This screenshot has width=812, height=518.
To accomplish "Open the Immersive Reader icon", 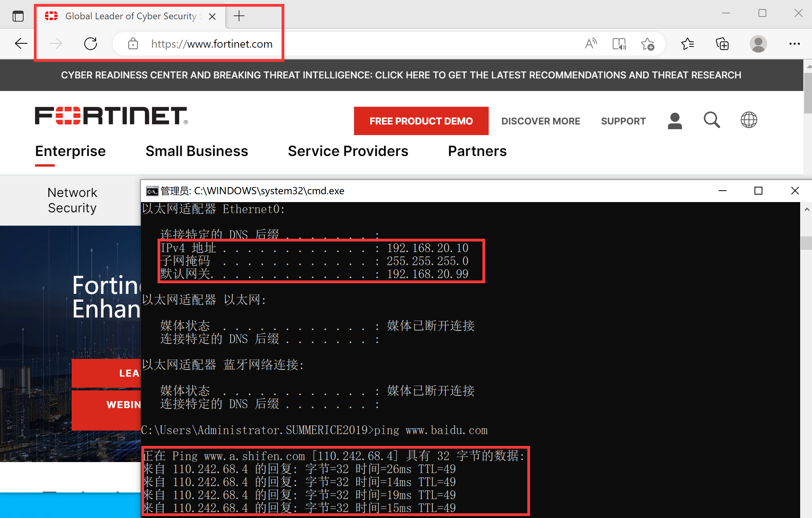I will point(619,44).
